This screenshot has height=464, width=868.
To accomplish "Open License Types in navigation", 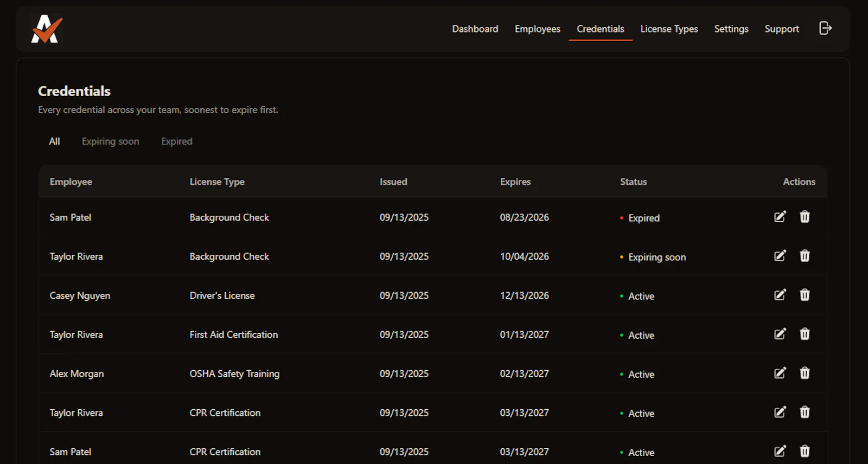I will [x=669, y=29].
